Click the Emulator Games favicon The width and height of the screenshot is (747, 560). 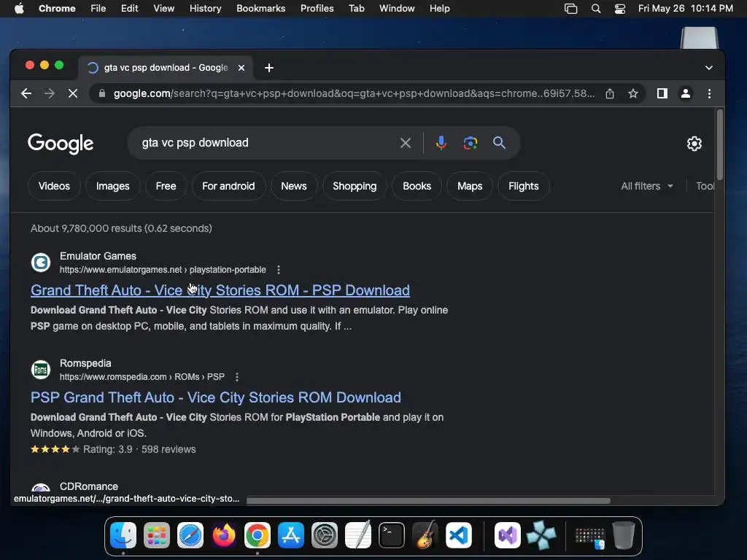tap(41, 262)
